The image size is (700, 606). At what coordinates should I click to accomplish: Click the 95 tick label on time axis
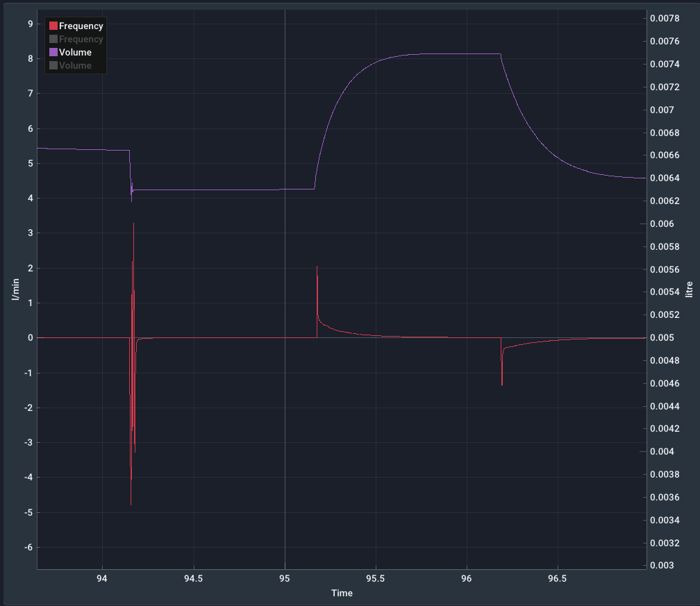pyautogui.click(x=285, y=578)
